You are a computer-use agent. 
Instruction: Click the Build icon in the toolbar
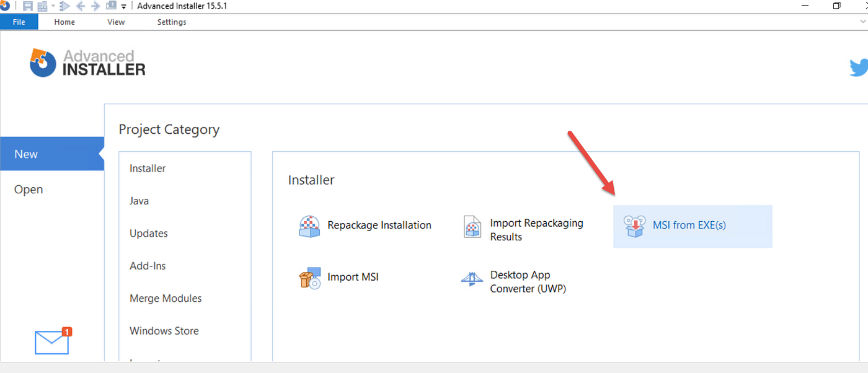[x=42, y=6]
